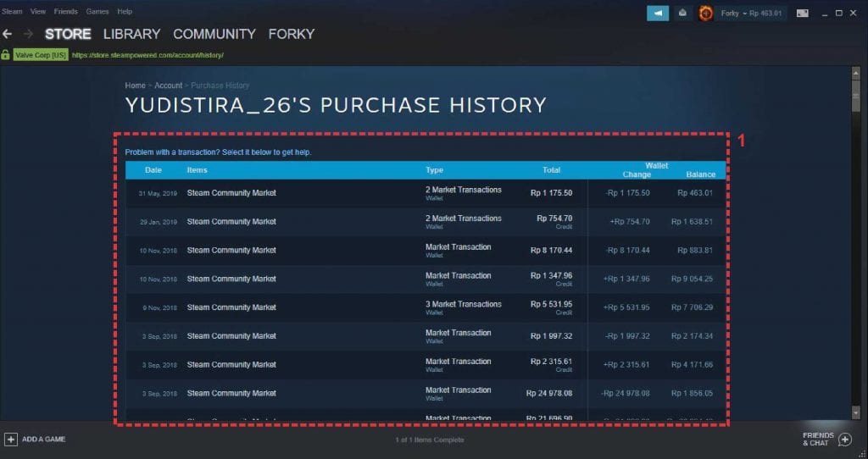Click the balance Rp 2 174.34
The image size is (868, 459).
[x=692, y=336]
